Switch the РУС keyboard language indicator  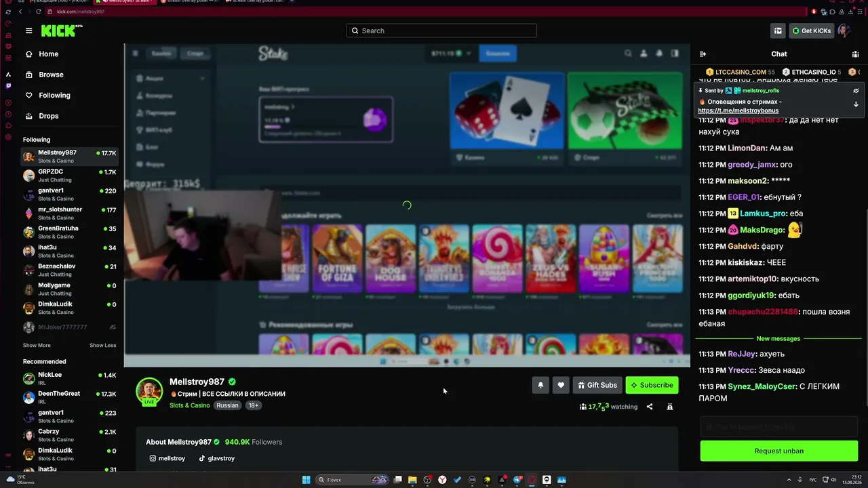pyautogui.click(x=814, y=480)
